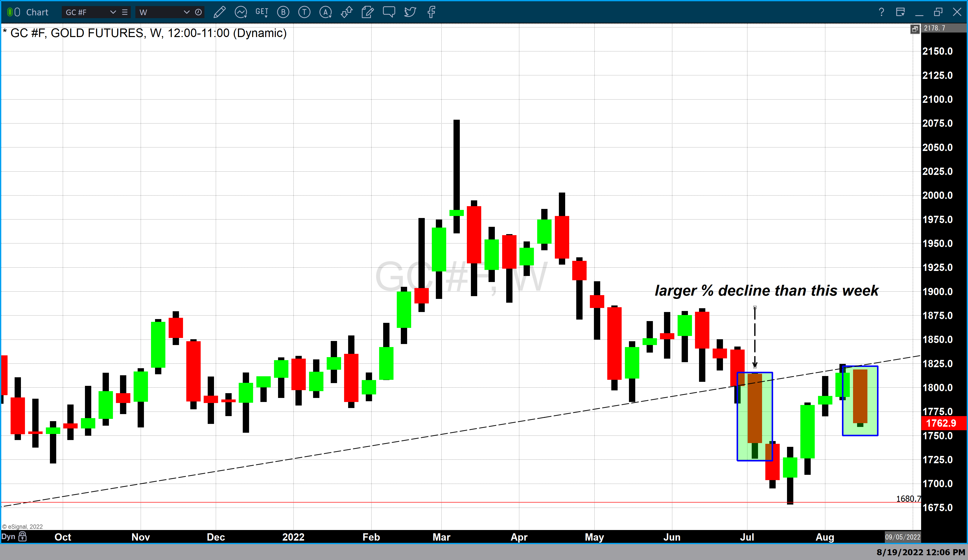Click the circled T icon
Screen dimensions: 968x560
pos(304,12)
